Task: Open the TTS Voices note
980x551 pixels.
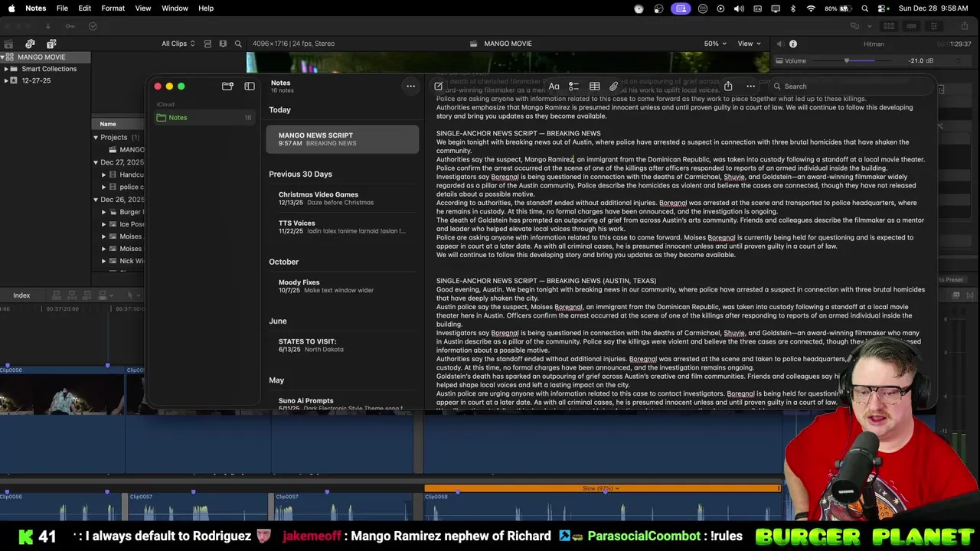Action: 342,227
